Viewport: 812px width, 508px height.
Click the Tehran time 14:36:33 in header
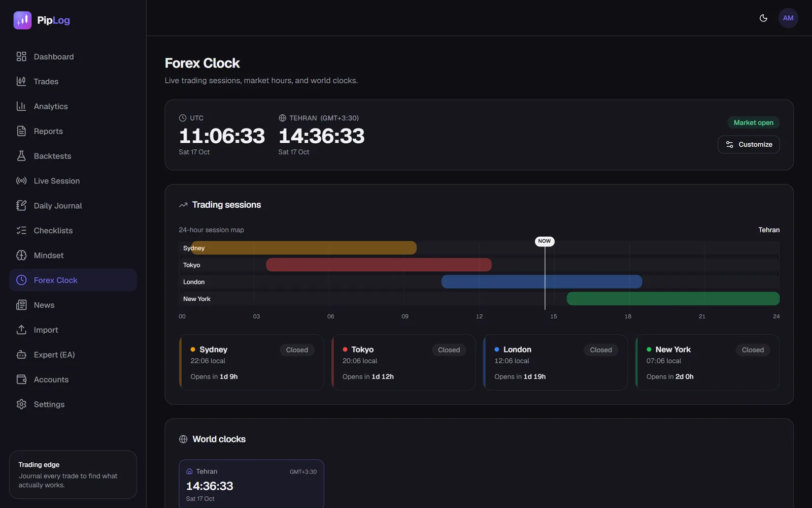(x=321, y=136)
